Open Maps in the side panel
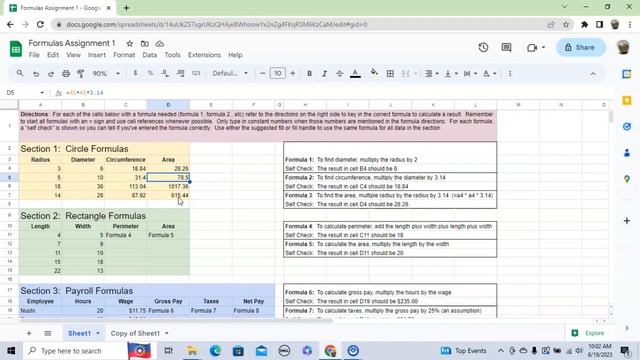The width and height of the screenshot is (640, 360). pos(627,179)
